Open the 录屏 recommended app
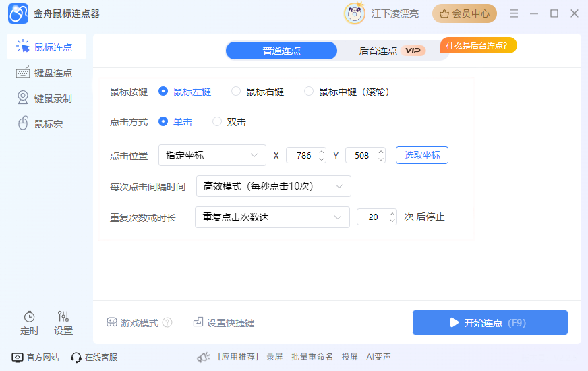Image resolution: width=588 pixels, height=371 pixels. click(274, 357)
